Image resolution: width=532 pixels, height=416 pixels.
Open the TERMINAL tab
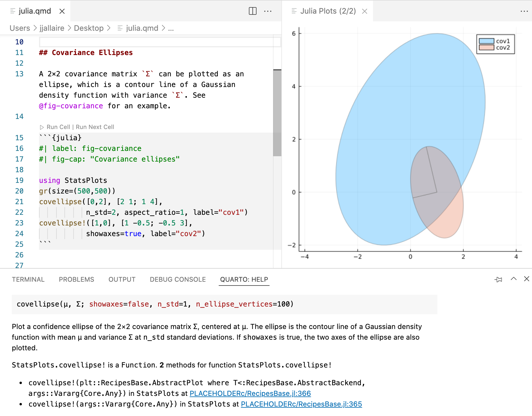[28, 279]
